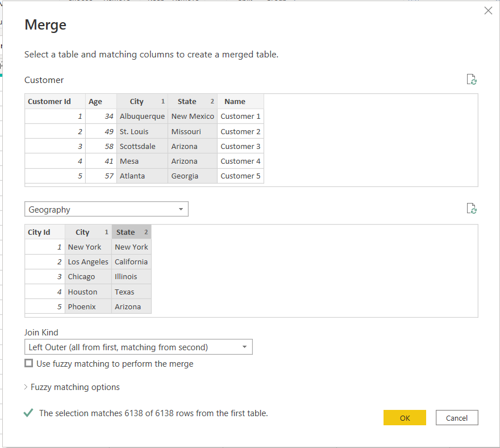This screenshot has height=448, width=500.
Task: Cancel the merge dialog
Action: (x=457, y=418)
